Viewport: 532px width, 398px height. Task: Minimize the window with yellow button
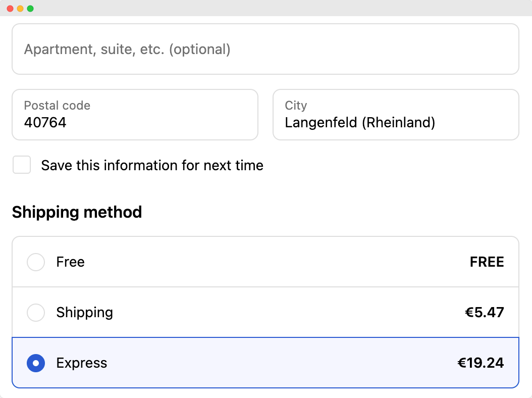20,9
